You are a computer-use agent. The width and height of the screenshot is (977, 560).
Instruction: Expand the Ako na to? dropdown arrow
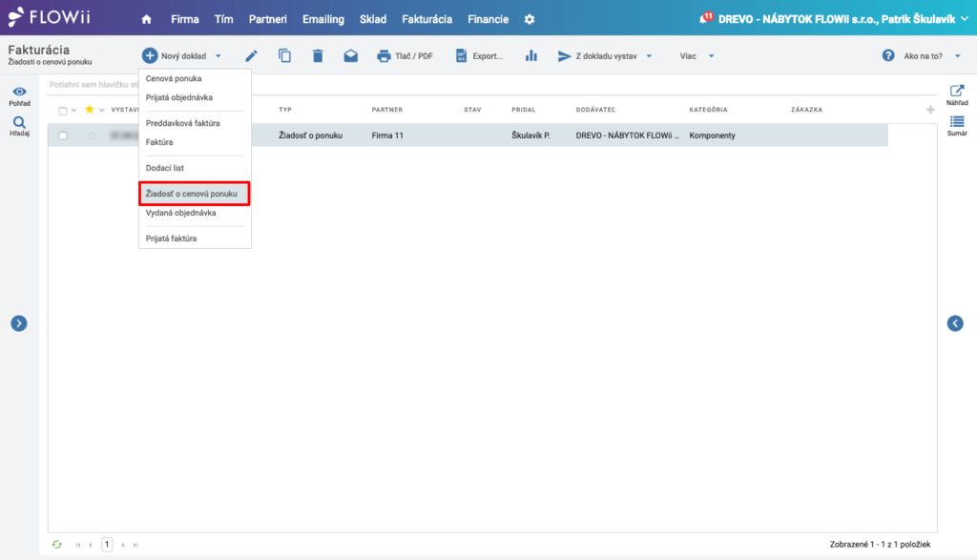coord(958,56)
